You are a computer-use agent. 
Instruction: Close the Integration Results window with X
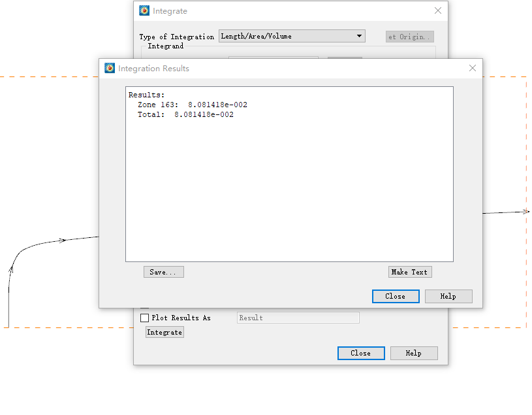tap(473, 68)
